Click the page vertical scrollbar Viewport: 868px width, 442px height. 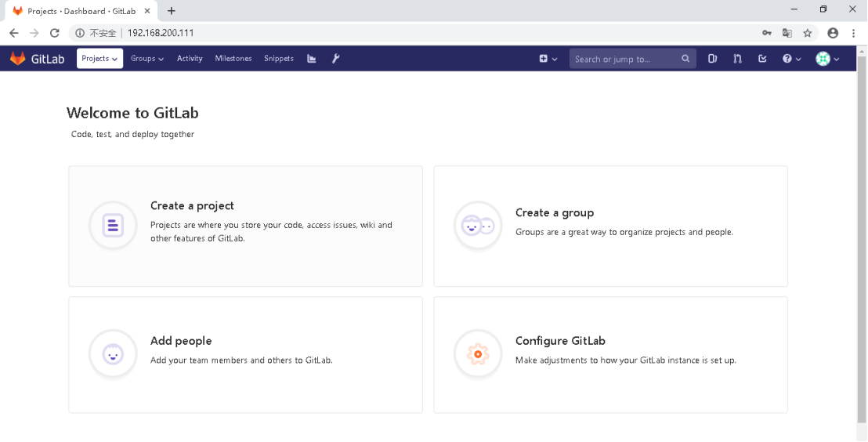click(x=862, y=238)
